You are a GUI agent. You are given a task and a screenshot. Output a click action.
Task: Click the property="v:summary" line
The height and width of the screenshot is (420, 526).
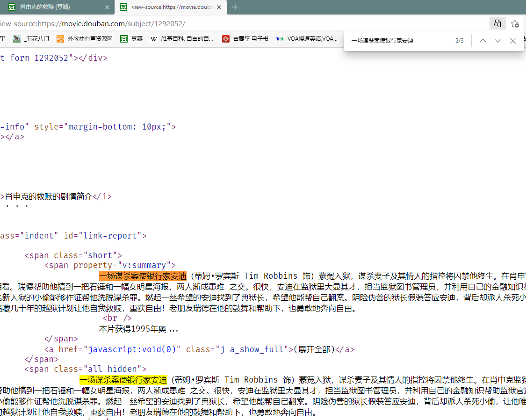[110, 265]
